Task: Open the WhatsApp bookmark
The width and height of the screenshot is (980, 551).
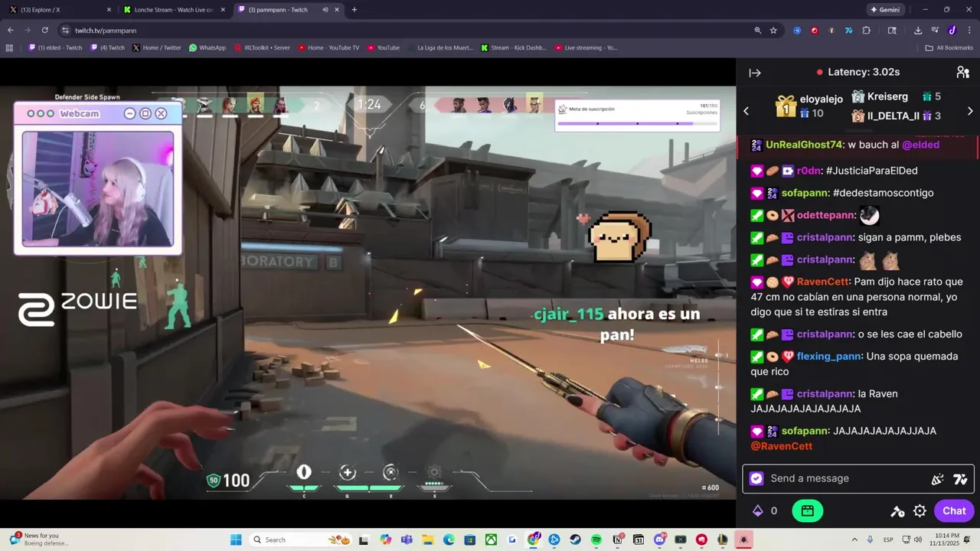Action: (207, 47)
